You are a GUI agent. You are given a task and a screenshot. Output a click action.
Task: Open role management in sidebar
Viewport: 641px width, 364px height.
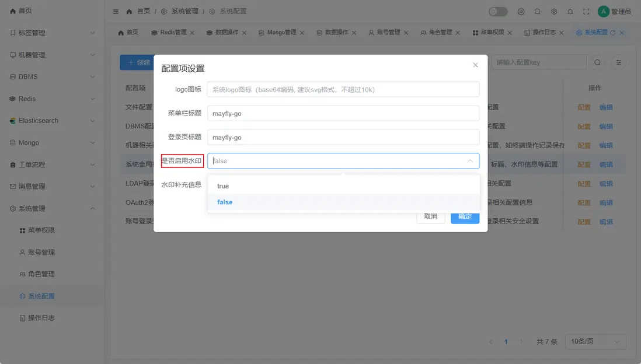(52, 274)
